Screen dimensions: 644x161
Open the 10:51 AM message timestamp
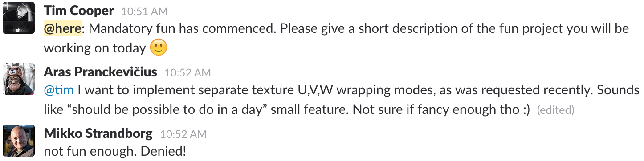point(145,12)
